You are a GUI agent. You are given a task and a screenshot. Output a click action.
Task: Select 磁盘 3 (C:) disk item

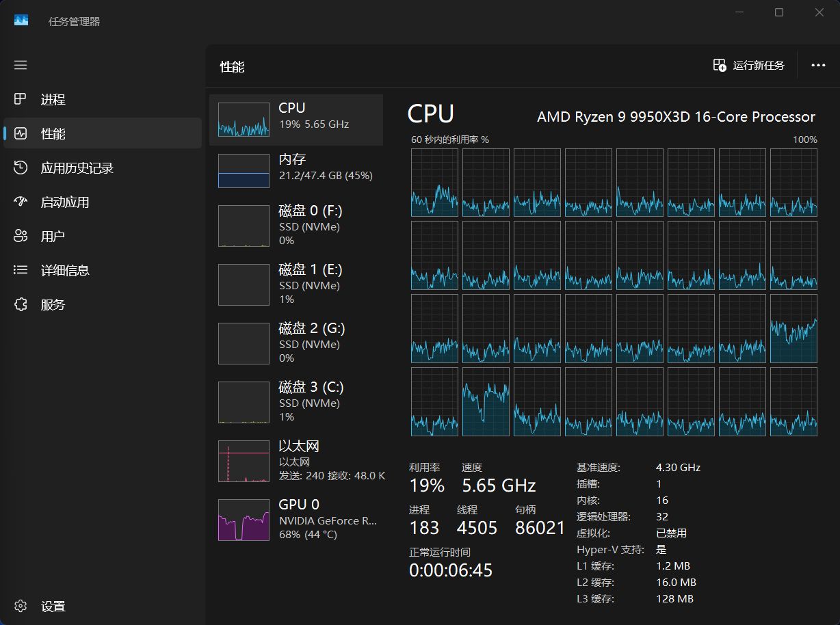296,401
